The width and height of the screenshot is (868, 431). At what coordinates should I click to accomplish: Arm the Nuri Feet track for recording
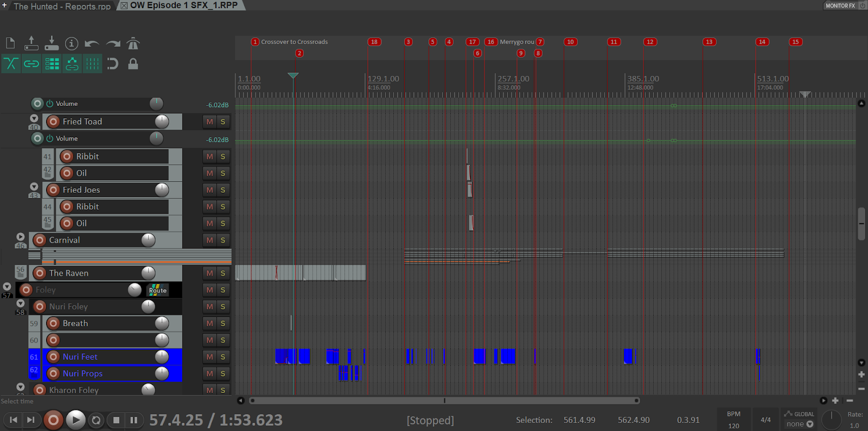[x=53, y=357]
